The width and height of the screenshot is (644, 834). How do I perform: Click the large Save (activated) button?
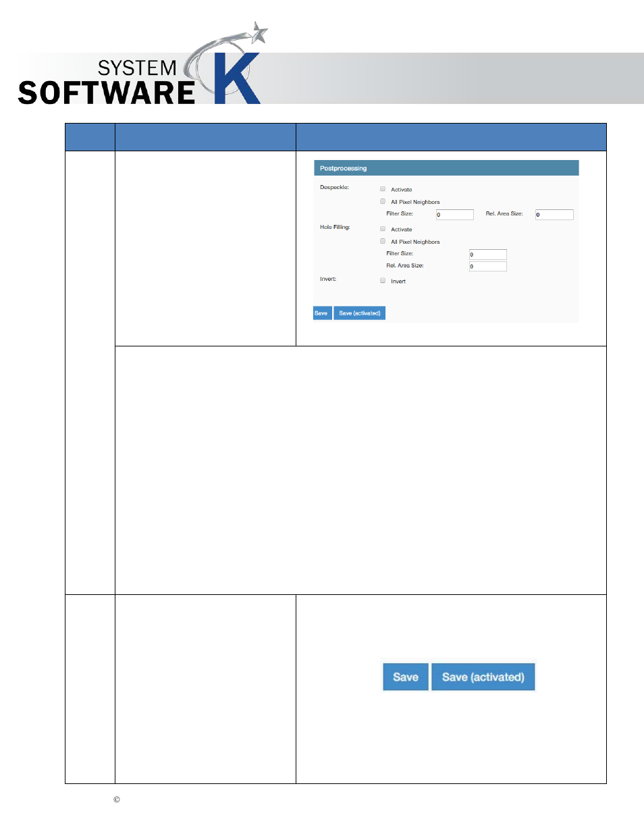coord(483,677)
